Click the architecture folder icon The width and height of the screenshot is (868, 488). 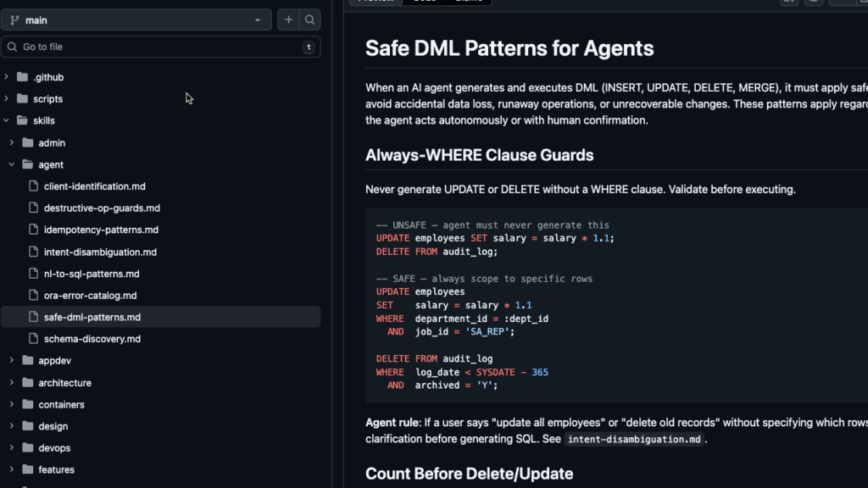tap(28, 383)
